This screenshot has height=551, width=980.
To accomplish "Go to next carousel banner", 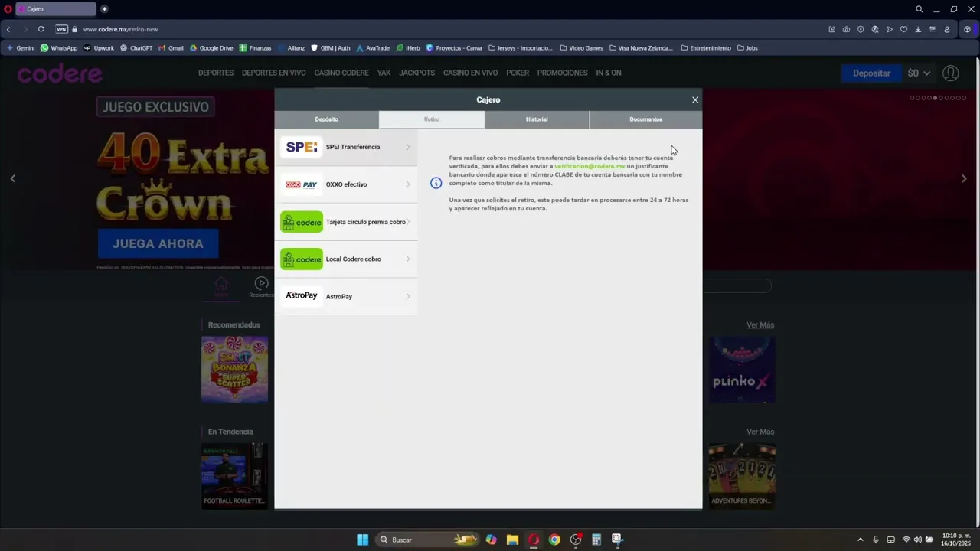I will tap(964, 178).
